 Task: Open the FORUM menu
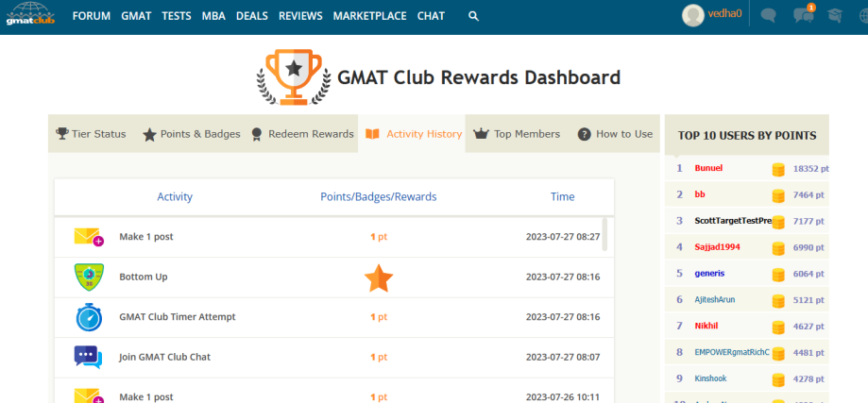(x=92, y=16)
